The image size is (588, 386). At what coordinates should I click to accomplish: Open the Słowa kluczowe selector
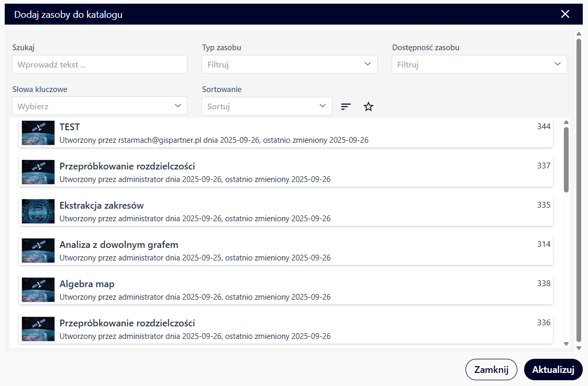pyautogui.click(x=99, y=106)
